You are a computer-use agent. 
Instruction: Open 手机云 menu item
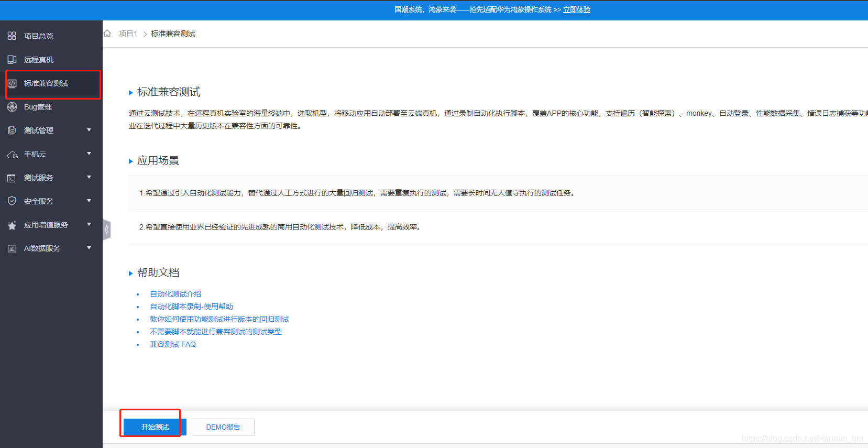pyautogui.click(x=51, y=154)
